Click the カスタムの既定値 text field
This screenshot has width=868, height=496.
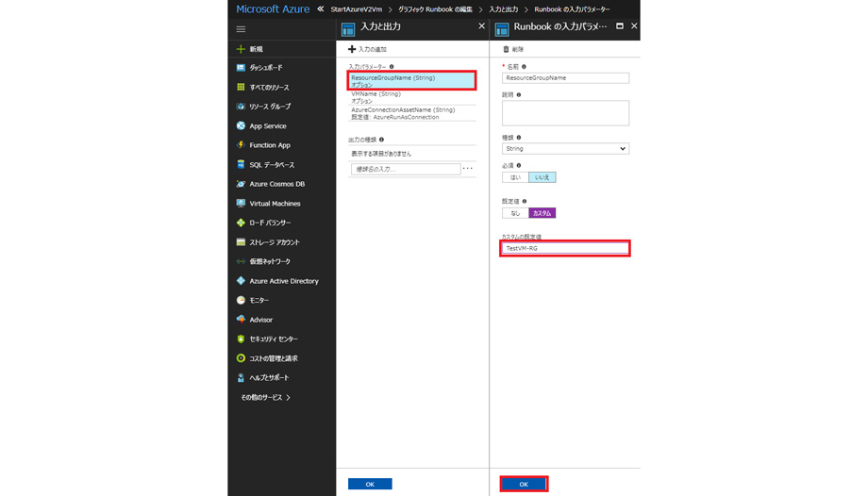coord(564,248)
